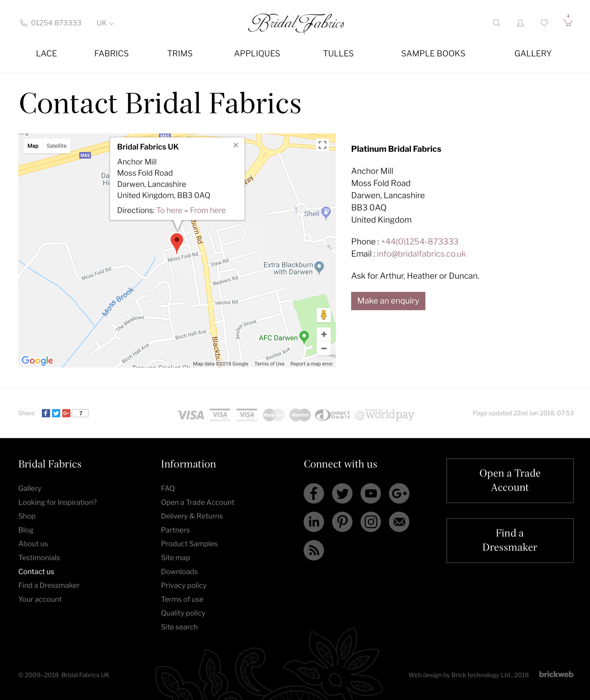Click the Make an enquiry button

[388, 301]
